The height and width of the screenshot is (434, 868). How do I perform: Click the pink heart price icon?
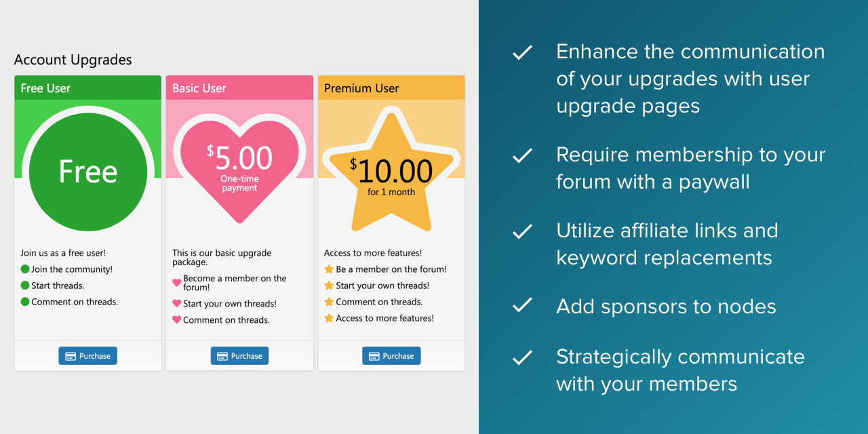[x=239, y=167]
